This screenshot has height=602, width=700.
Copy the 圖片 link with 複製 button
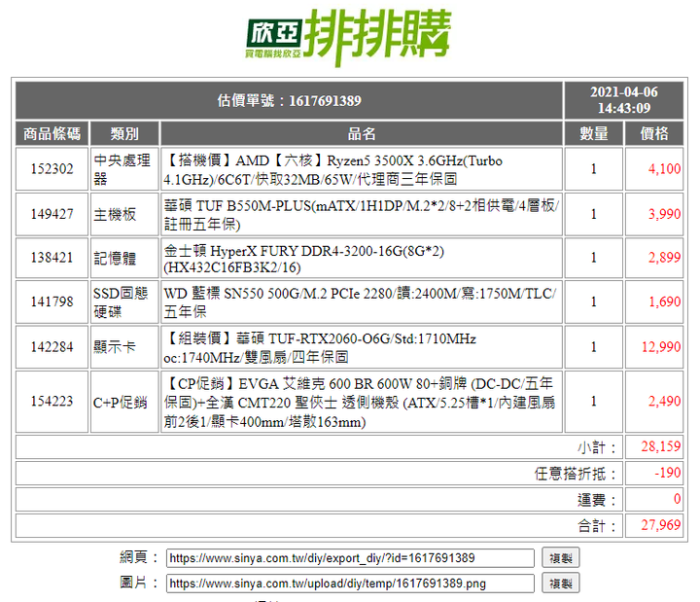(561, 584)
